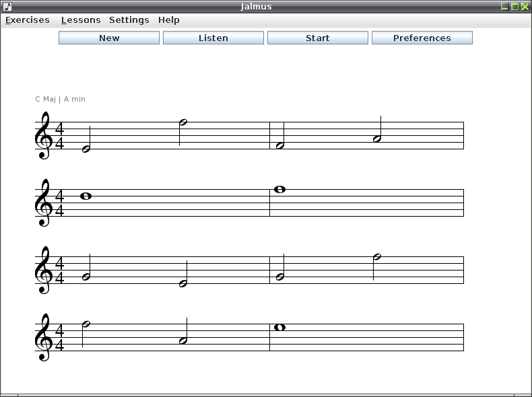Click the whole note in second staff's first measure

pyautogui.click(x=86, y=196)
